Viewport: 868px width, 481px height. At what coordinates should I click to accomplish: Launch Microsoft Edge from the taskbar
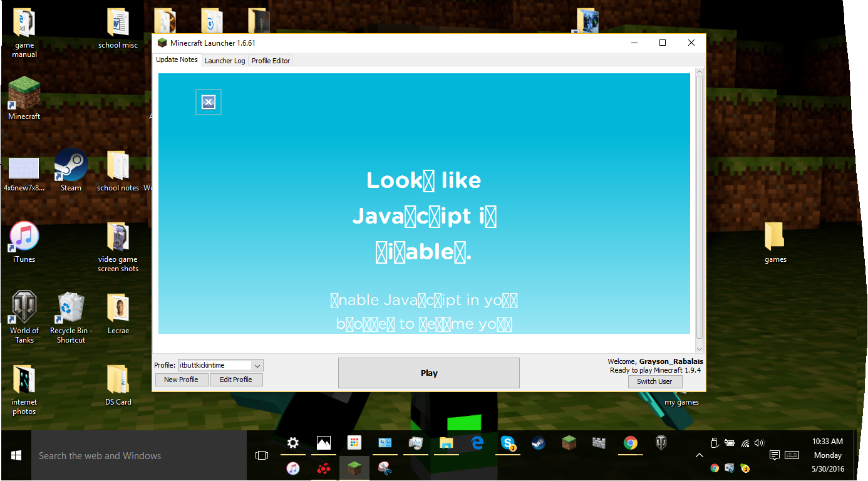[477, 443]
